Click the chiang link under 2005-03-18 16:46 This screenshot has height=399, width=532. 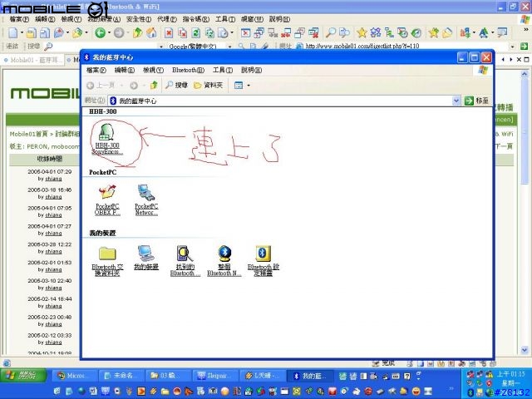53,197
